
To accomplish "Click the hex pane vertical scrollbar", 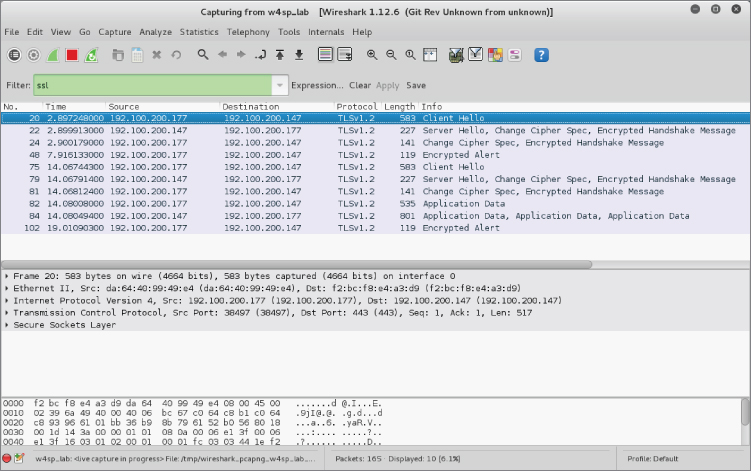I will tap(745, 412).
